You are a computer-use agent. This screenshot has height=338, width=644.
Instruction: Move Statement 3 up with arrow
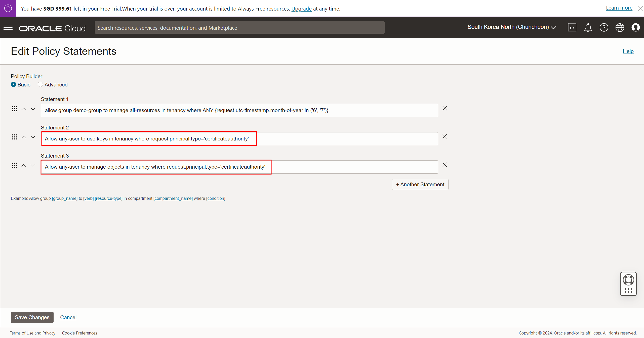[24, 165]
